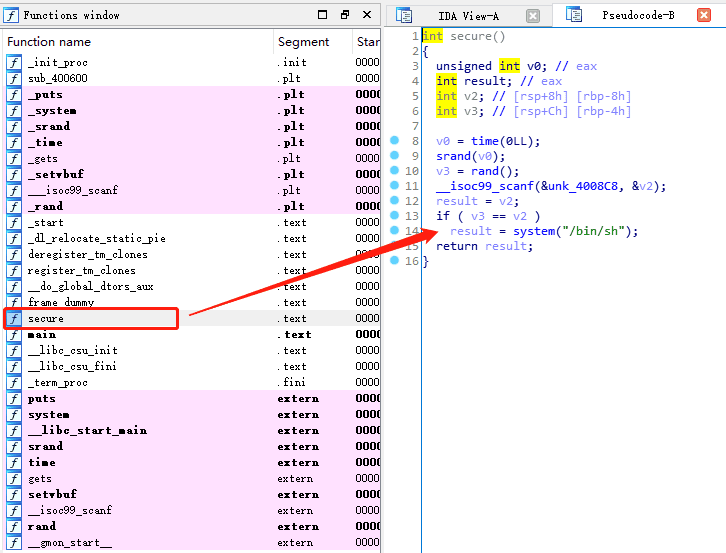Select the main function row
Viewport: 726px width, 553px height.
192,334
